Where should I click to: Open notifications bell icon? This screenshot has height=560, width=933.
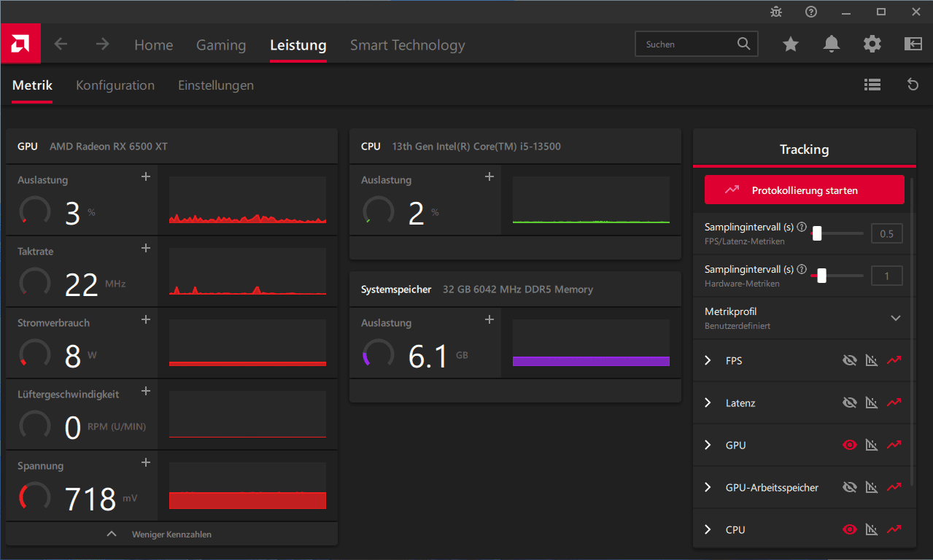click(831, 44)
